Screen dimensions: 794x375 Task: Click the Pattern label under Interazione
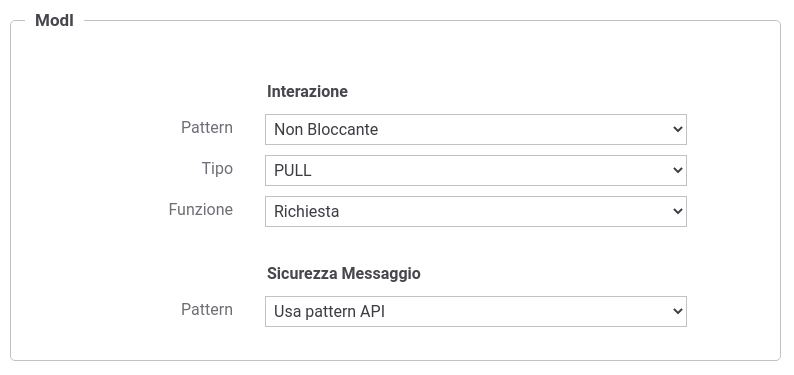207,128
